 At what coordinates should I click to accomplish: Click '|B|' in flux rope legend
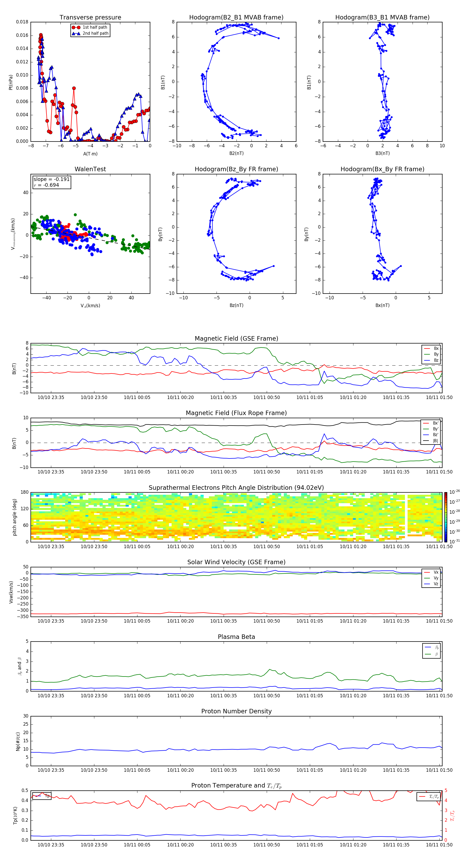point(435,441)
